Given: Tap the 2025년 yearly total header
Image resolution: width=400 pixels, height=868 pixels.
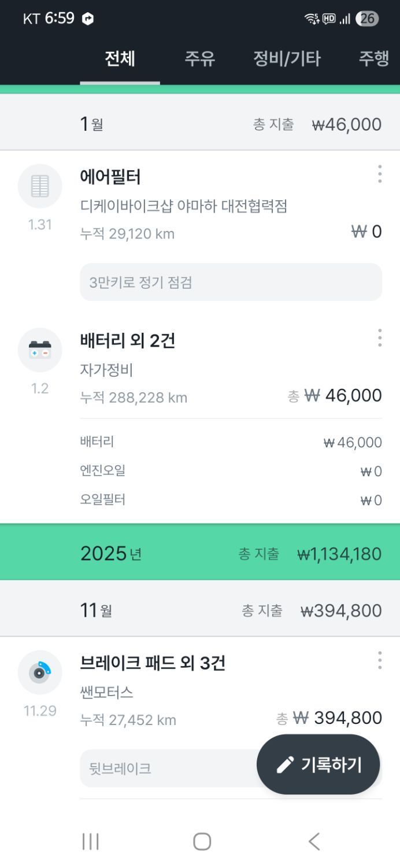Looking at the screenshot, I should pos(200,554).
